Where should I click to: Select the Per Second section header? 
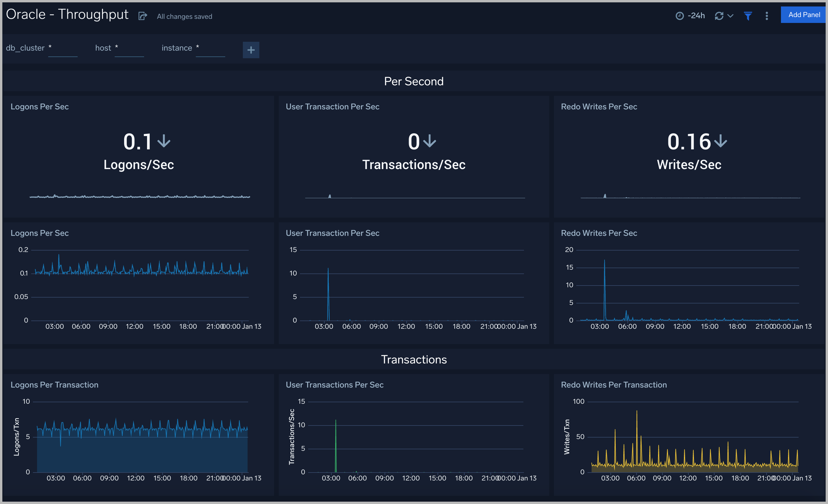click(414, 81)
